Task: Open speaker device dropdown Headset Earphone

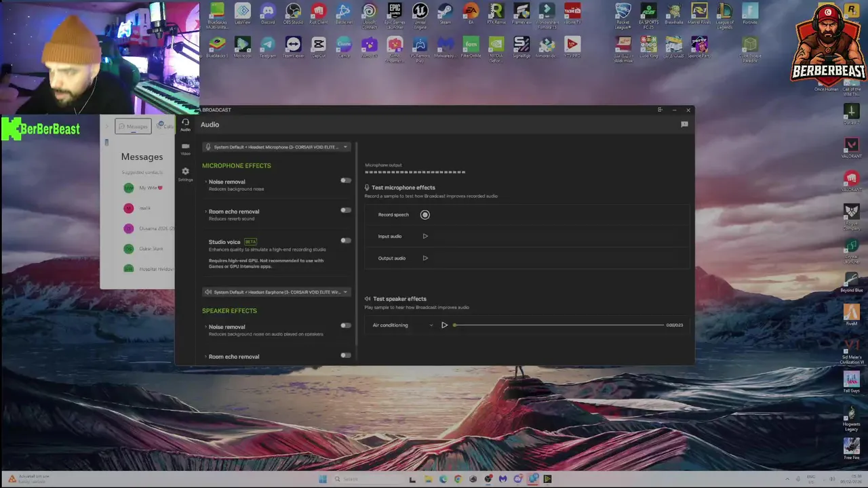Action: tap(277, 292)
